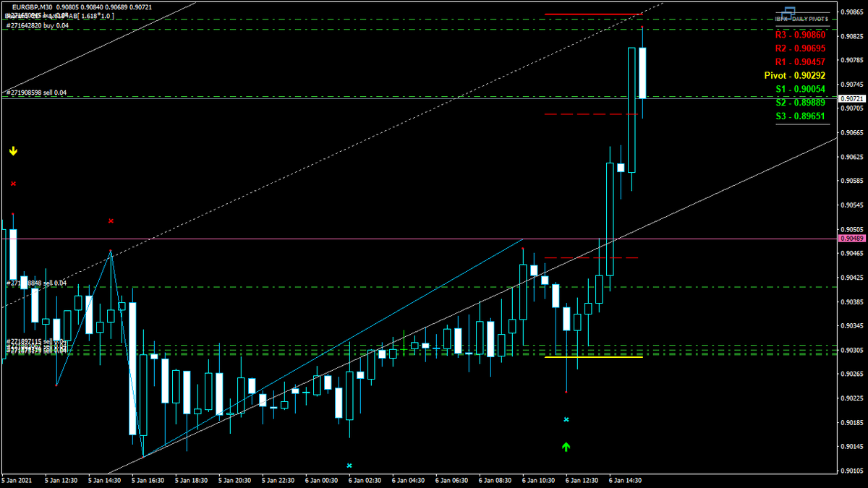Screen dimensions: 868x488
Task: Click the 0.90105 price scale value
Action: coord(851,471)
